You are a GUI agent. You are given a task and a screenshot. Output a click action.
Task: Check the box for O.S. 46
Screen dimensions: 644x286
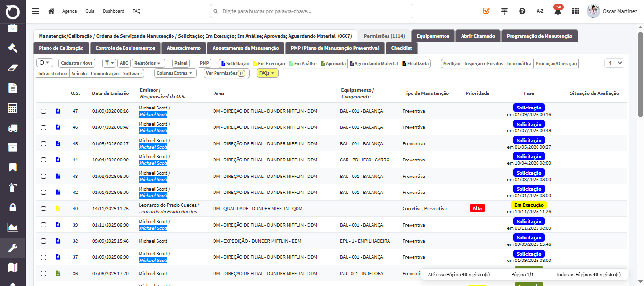[43, 127]
